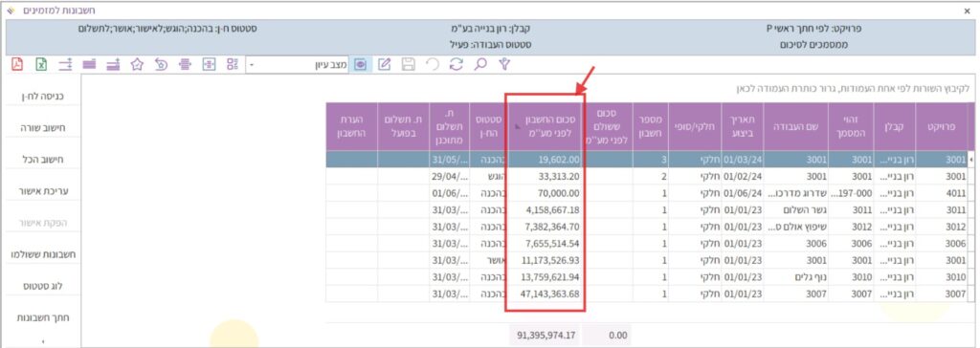
Task: Click the חישוב הכל side button
Action: point(43,160)
